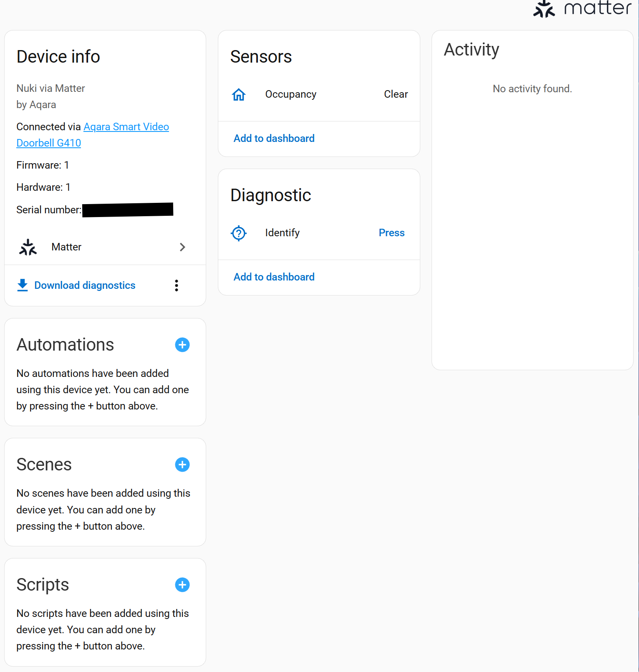Open the three-dot overflow menu

pyautogui.click(x=177, y=285)
